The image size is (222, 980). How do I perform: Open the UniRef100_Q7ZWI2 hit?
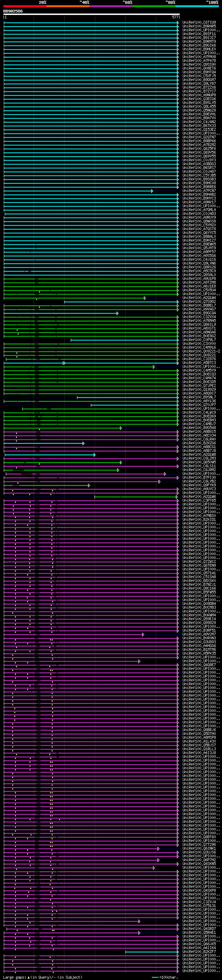point(199,561)
